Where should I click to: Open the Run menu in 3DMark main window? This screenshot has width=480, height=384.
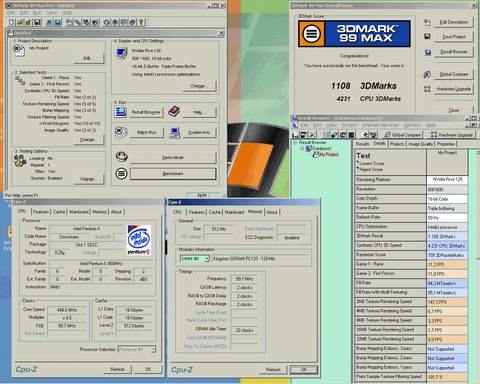coord(37,13)
